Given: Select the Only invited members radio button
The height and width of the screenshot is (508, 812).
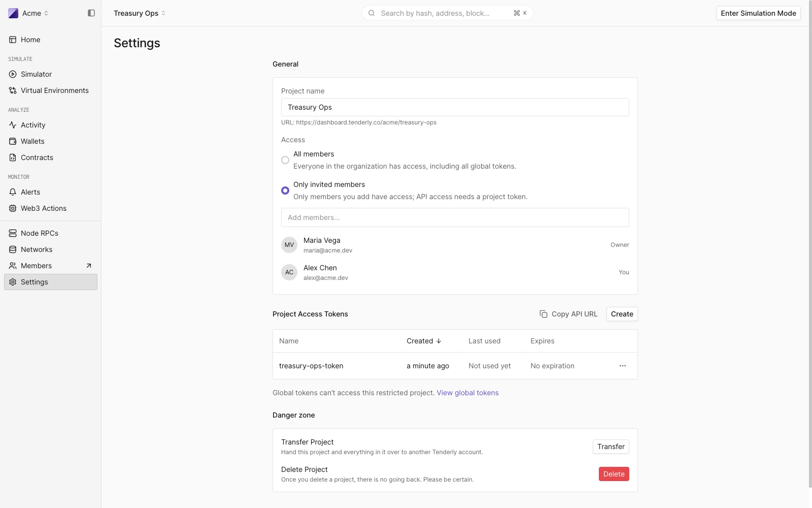Looking at the screenshot, I should coord(285,190).
